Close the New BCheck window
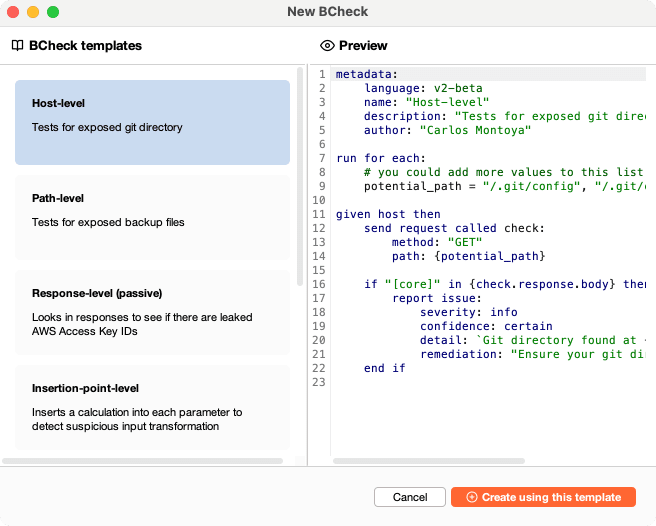656x526 pixels. pos(13,12)
